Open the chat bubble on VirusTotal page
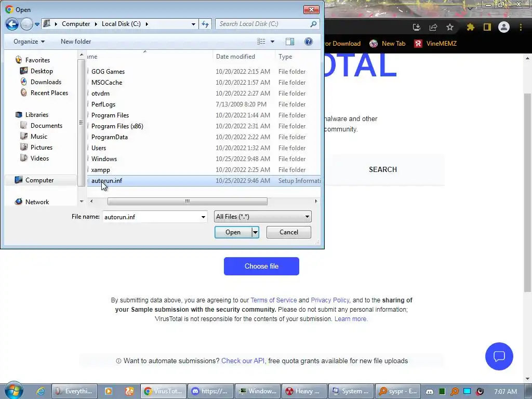This screenshot has width=532, height=399. click(x=499, y=356)
